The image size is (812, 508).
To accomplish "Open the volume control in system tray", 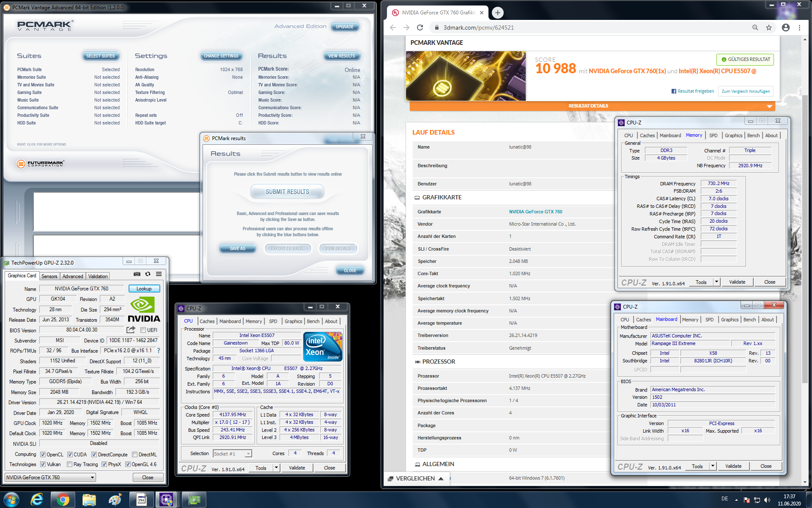I will coord(767,500).
